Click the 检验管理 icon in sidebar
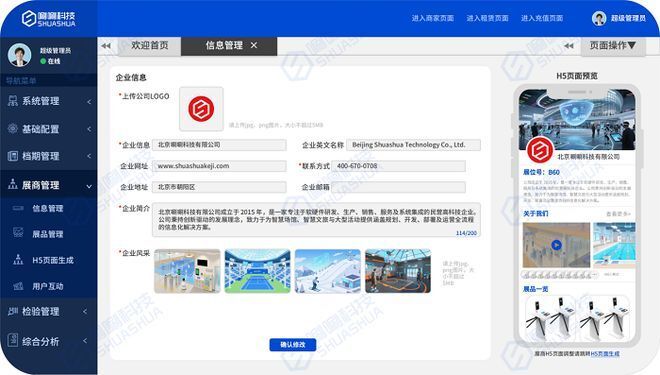 13,311
